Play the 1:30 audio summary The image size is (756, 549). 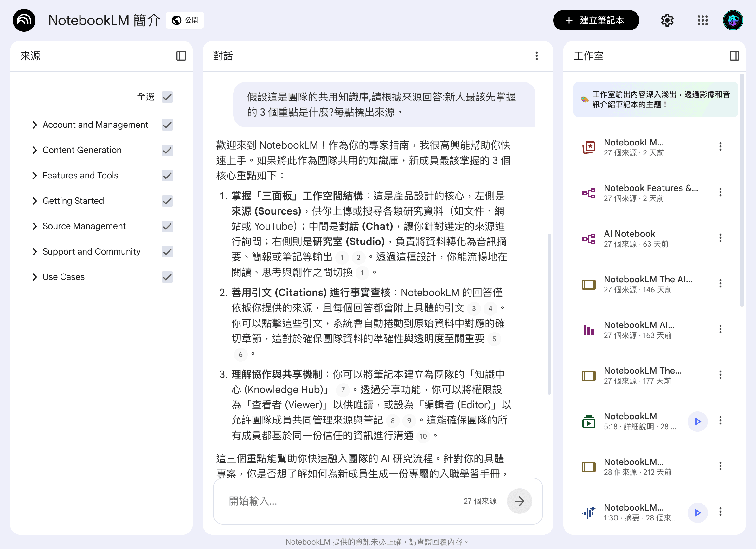point(697,513)
